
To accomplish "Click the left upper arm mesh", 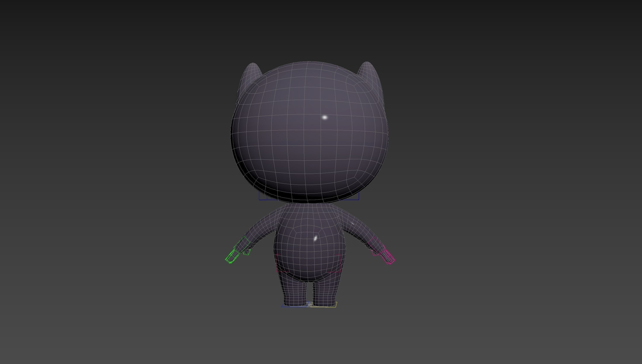I will point(262,226).
